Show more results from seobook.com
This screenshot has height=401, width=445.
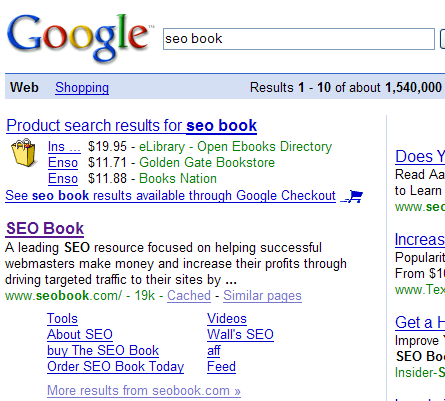tap(144, 391)
